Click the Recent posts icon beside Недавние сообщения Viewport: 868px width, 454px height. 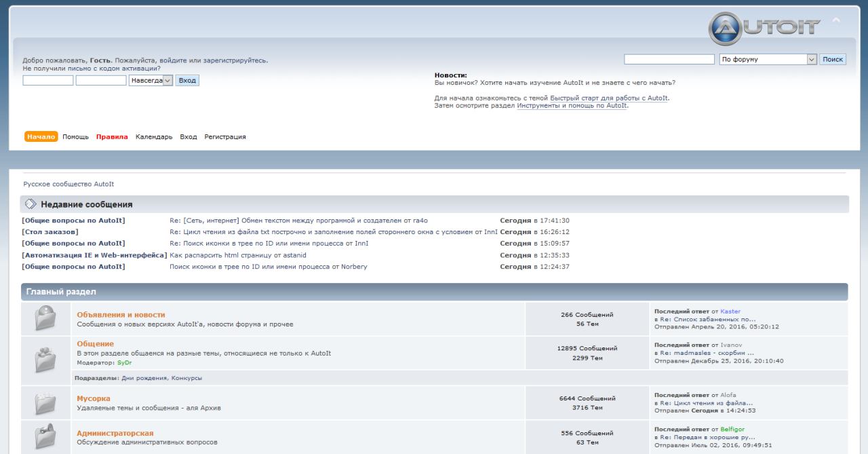pyautogui.click(x=31, y=204)
